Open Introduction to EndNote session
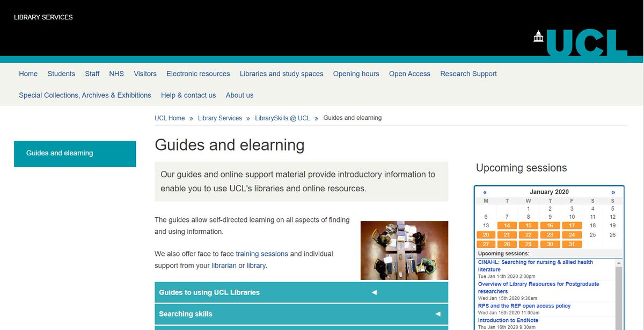This screenshot has width=644, height=330. [x=508, y=320]
